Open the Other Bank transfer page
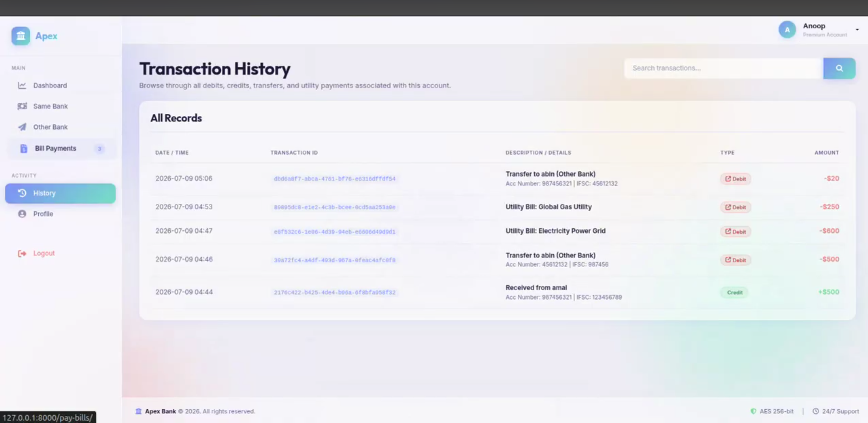Viewport: 868px width, 423px height. (60, 127)
